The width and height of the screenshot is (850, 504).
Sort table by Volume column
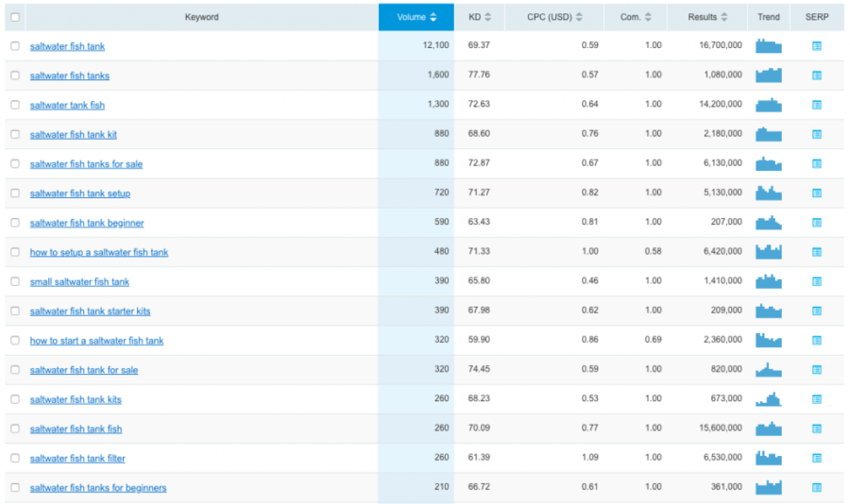click(x=416, y=17)
